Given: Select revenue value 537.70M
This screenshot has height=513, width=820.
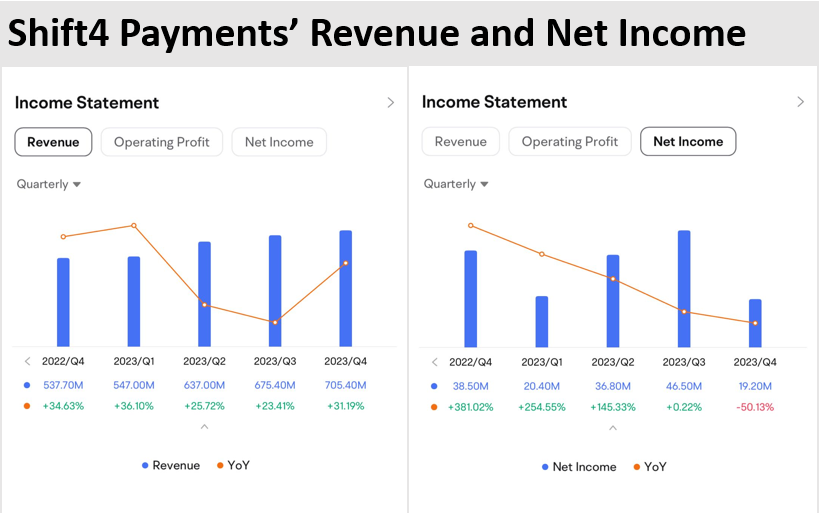Looking at the screenshot, I should tap(63, 385).
